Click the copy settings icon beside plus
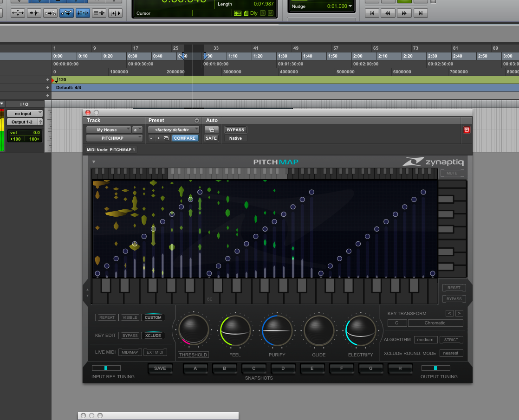This screenshot has height=420, width=519. tap(166, 138)
